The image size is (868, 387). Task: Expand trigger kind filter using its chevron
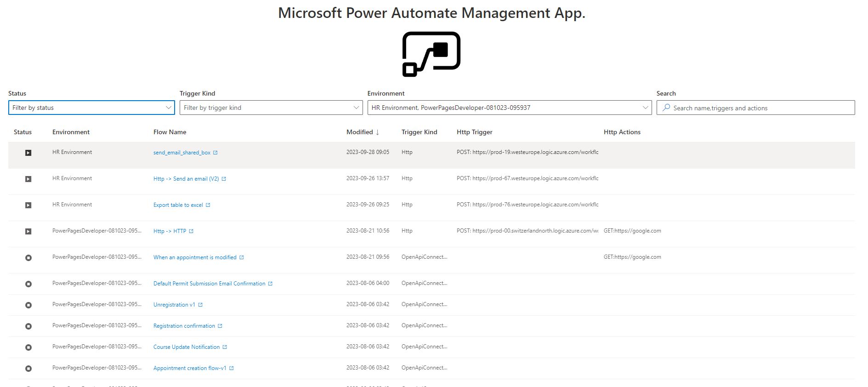tap(357, 108)
